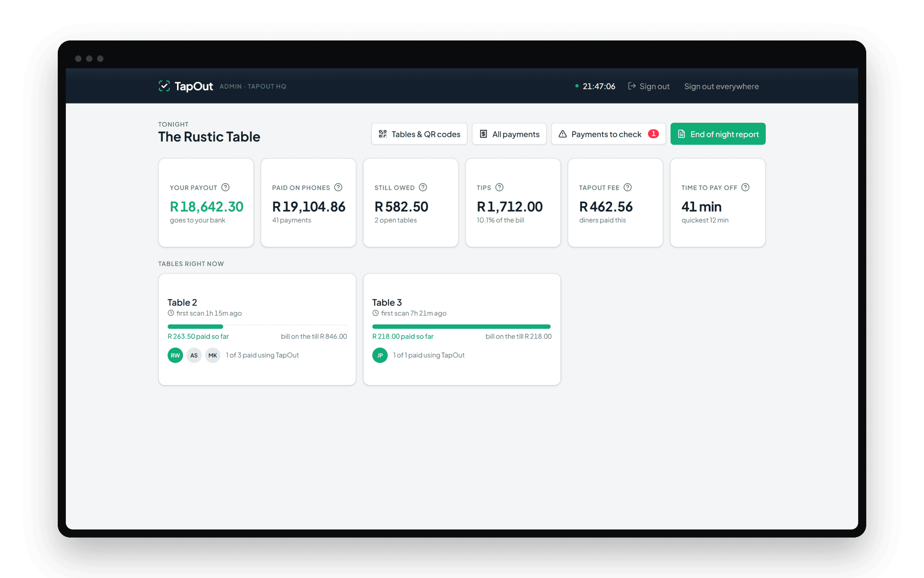The image size is (924, 578).
Task: Click clock icon beside Table 3 first scan
Action: pos(375,313)
